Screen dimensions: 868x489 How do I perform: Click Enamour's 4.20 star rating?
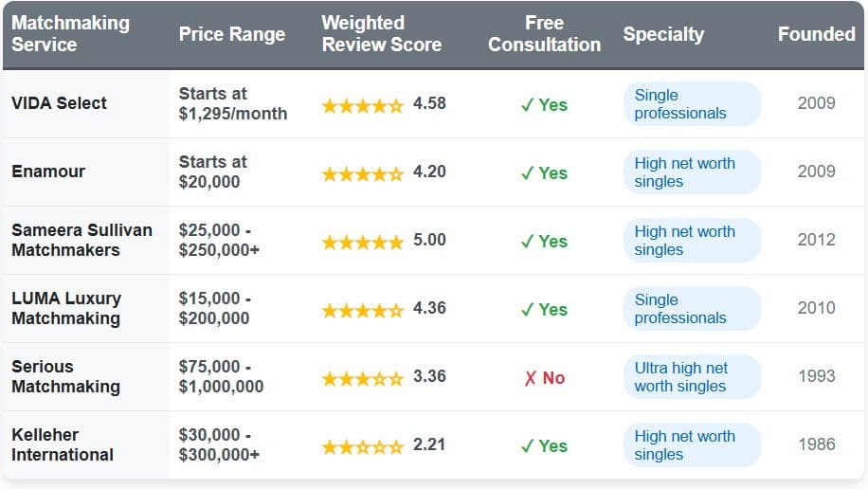(363, 173)
